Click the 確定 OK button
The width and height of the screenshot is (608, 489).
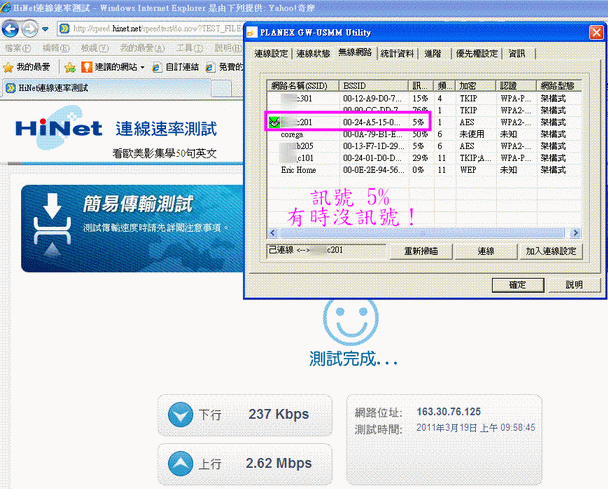click(518, 285)
